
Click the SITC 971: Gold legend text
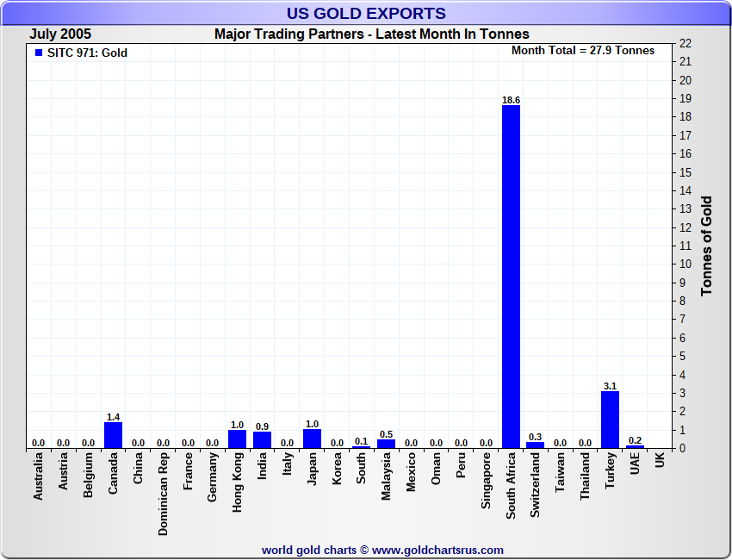pyautogui.click(x=87, y=53)
